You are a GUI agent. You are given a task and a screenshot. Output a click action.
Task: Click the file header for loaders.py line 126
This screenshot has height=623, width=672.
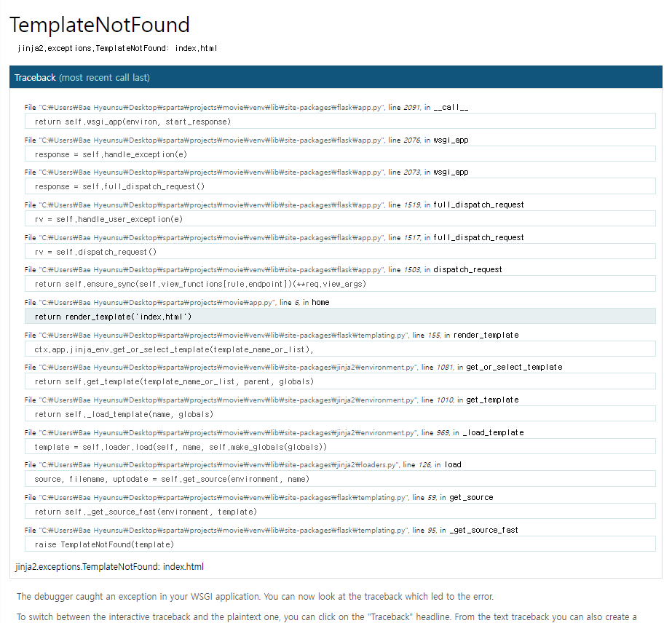coord(242,464)
